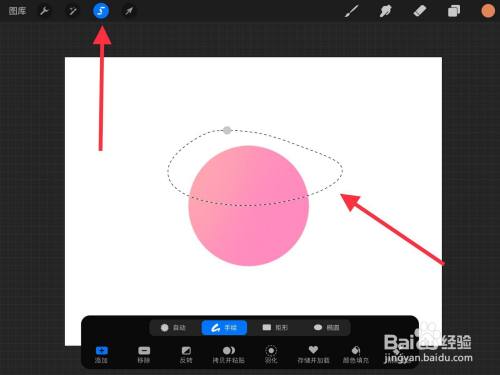Switch to 椭圆 ellipse selection mode
Viewport: 500px width, 375px height.
[327, 328]
